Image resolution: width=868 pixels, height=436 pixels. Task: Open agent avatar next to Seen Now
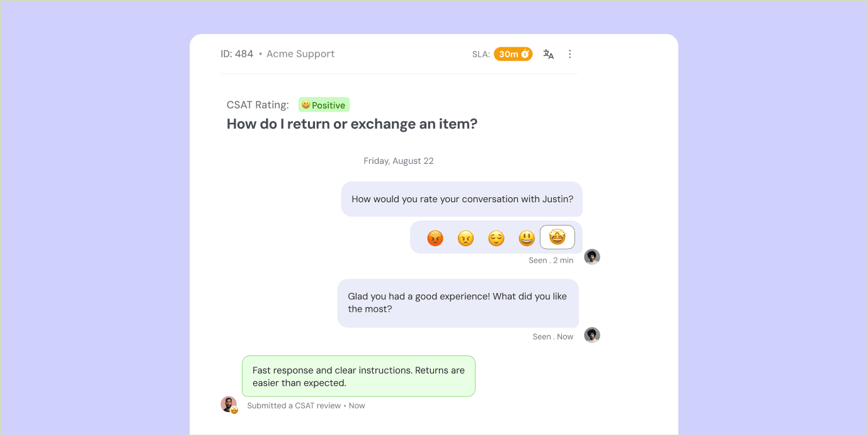[592, 335]
